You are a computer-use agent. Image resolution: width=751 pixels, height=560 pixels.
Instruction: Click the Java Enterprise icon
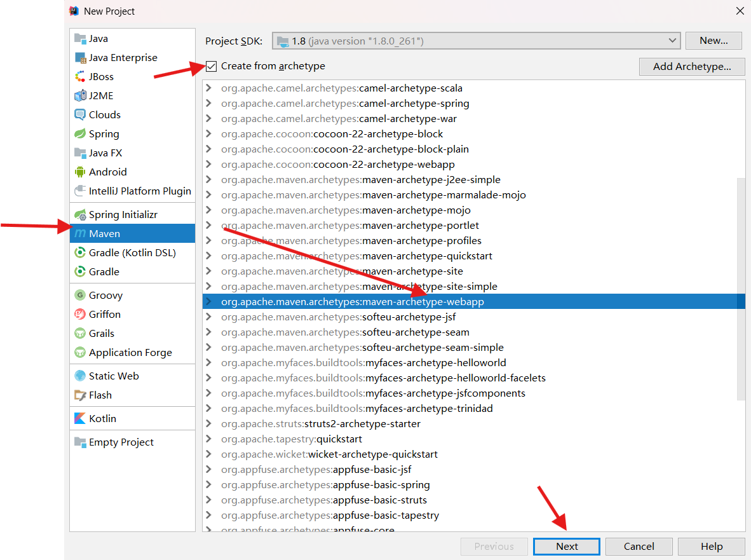[80, 57]
